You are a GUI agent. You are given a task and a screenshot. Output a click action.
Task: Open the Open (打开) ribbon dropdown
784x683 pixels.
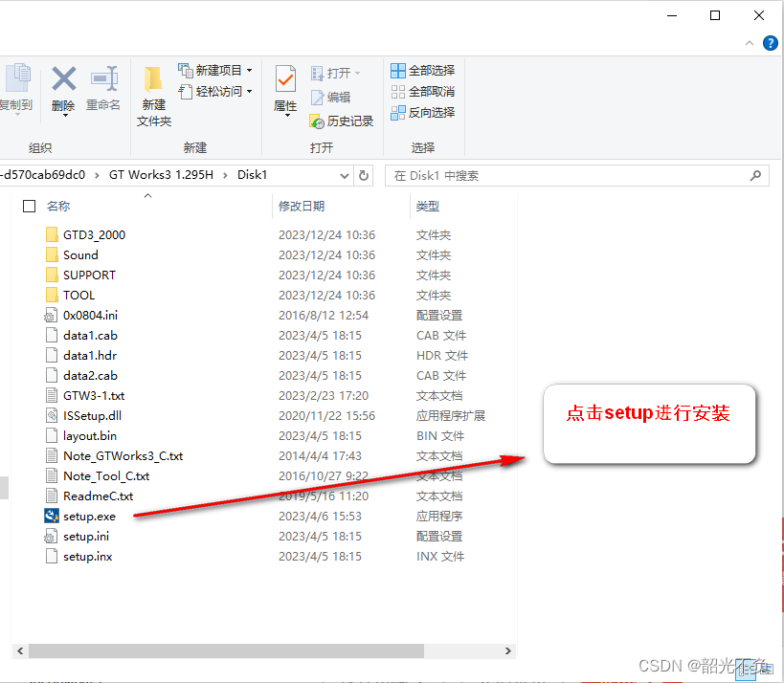(x=335, y=74)
